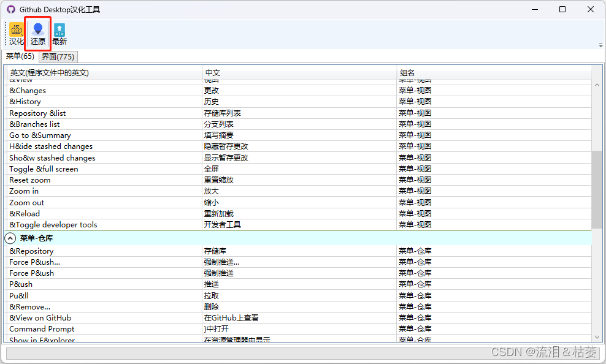The image size is (606, 364).
Task: Select the H&ide stashed changes row
Action: coord(299,146)
